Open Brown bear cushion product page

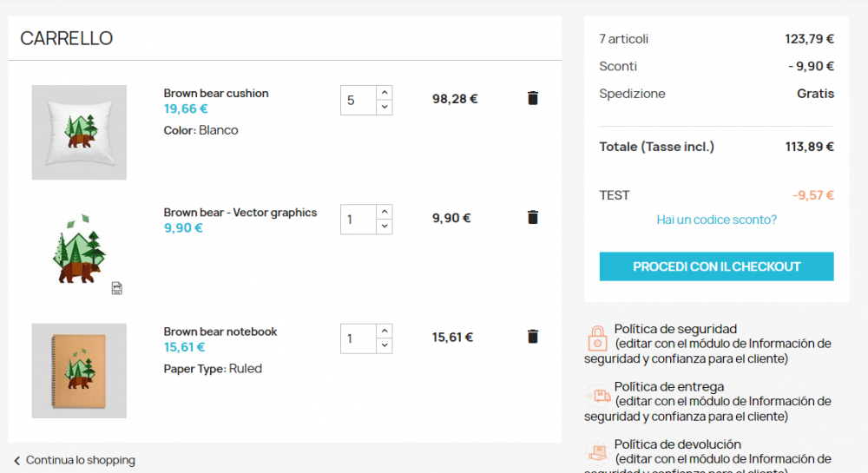[216, 93]
